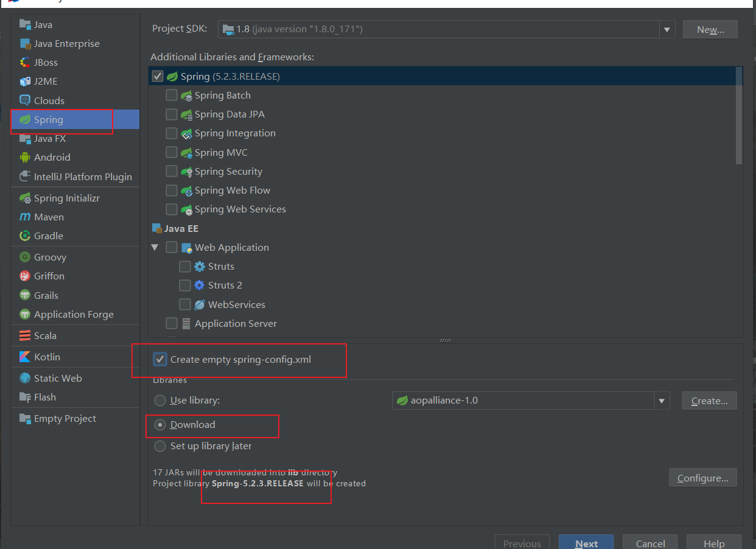Select the Flash project icon
756x549 pixels.
[x=25, y=397]
